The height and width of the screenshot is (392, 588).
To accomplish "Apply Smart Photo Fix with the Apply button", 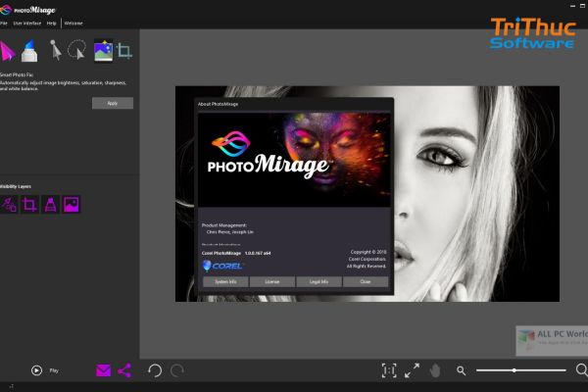I will coord(113,103).
